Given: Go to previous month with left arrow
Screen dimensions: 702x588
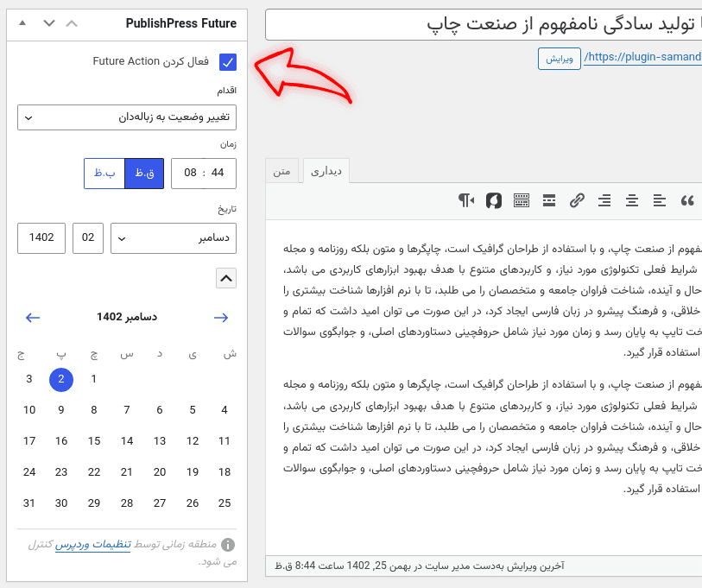Looking at the screenshot, I should tap(33, 318).
